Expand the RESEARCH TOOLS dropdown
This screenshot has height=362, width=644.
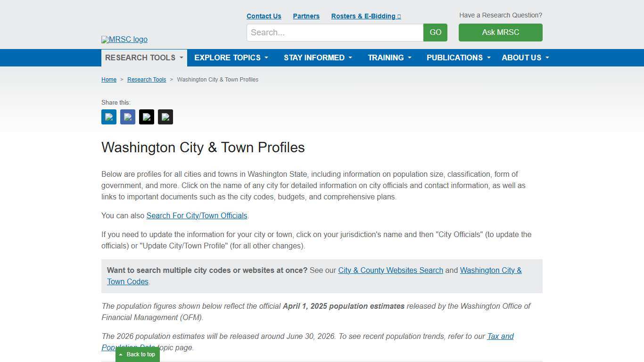(143, 58)
